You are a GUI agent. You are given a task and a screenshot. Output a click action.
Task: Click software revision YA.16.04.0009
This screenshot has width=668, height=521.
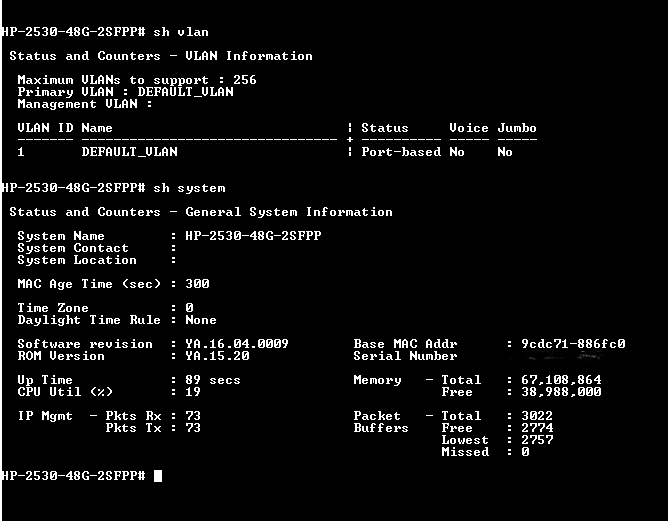click(x=237, y=344)
